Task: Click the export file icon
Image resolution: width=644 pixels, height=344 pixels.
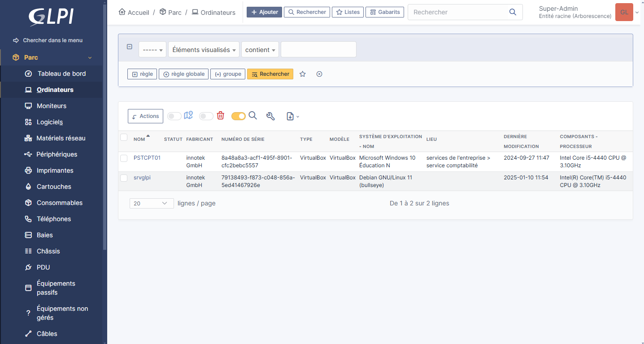Action: 290,116
